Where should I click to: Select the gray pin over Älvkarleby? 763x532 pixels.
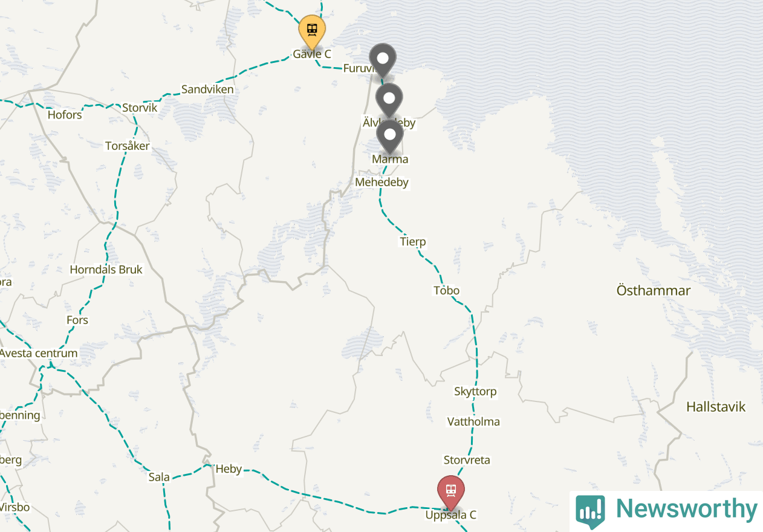point(389,100)
